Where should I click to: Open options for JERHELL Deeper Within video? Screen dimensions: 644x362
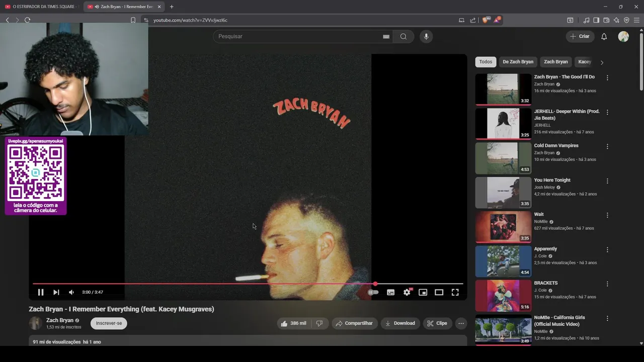coord(607,112)
